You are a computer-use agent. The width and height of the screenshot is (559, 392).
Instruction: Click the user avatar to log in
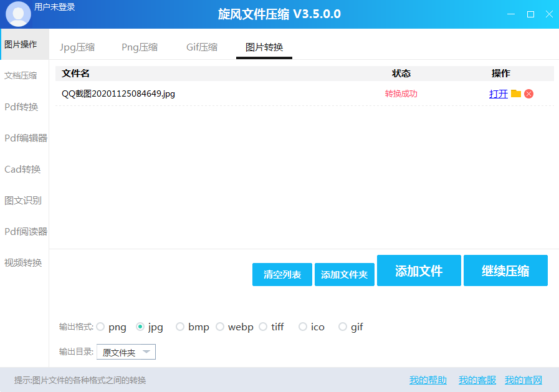(18, 13)
